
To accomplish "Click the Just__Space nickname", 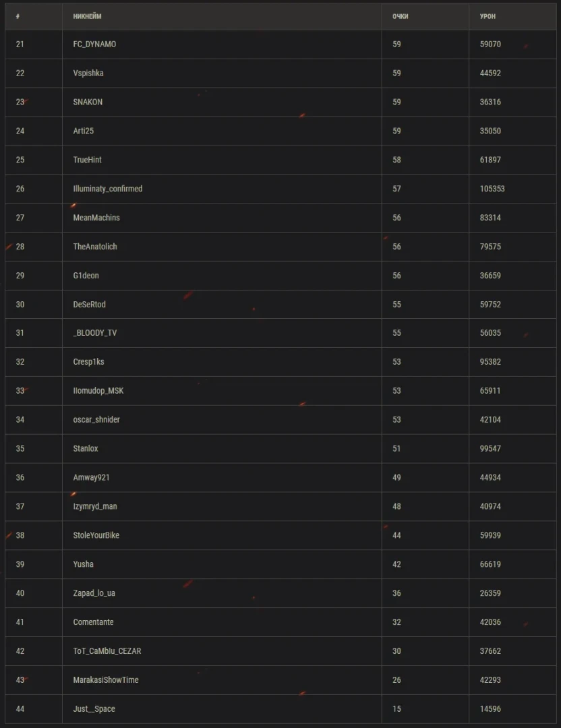I will pos(94,709).
